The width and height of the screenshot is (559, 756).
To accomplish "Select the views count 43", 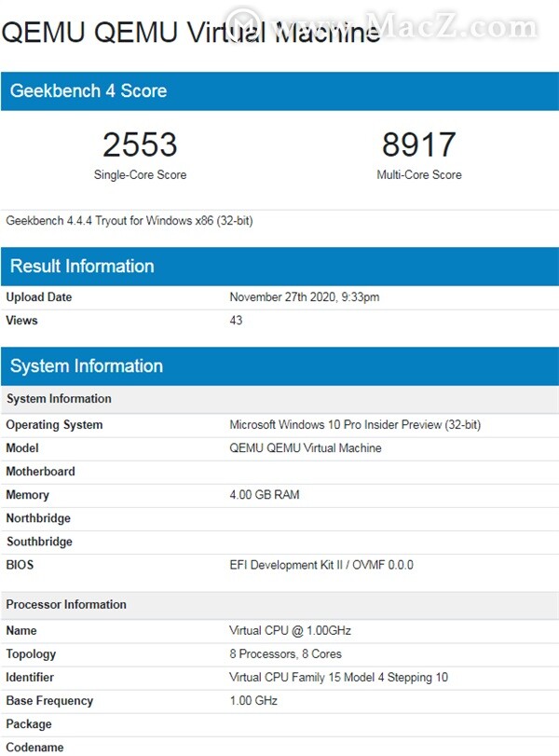I will coord(236,320).
